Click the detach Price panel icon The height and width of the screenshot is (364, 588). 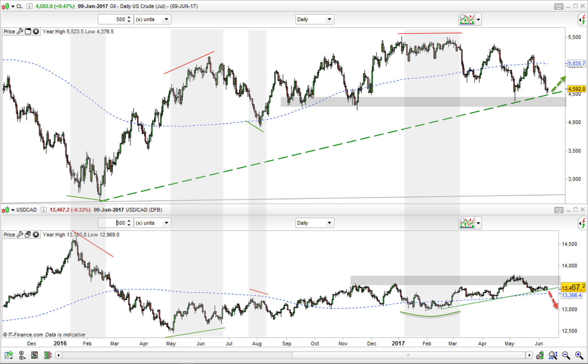[27, 32]
